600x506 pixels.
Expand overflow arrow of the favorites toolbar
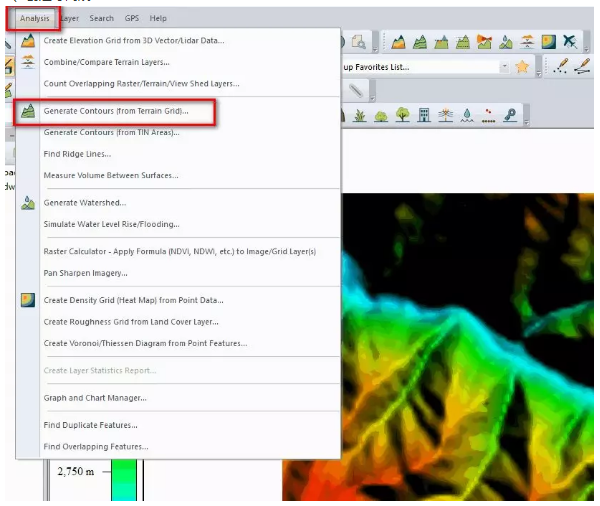(538, 74)
